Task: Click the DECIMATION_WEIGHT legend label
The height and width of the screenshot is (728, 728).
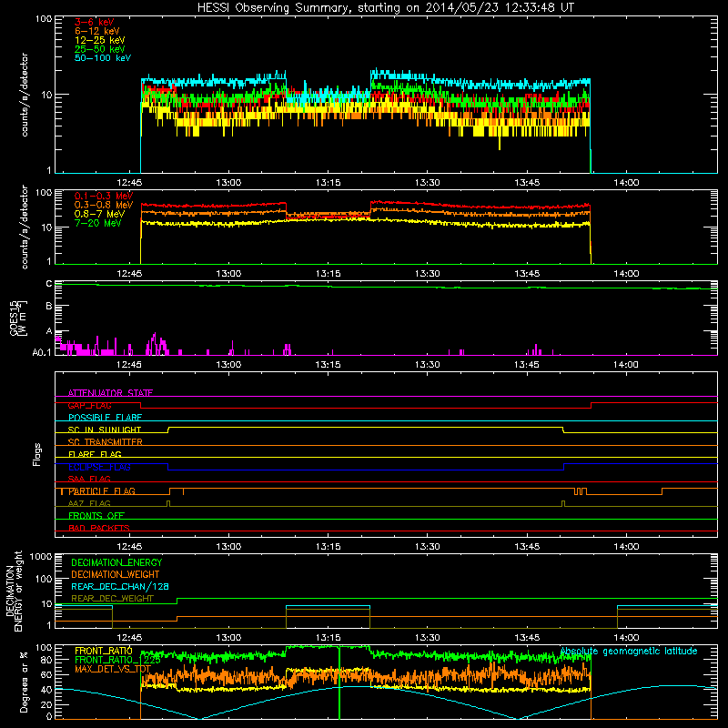Action: pyautogui.click(x=116, y=574)
